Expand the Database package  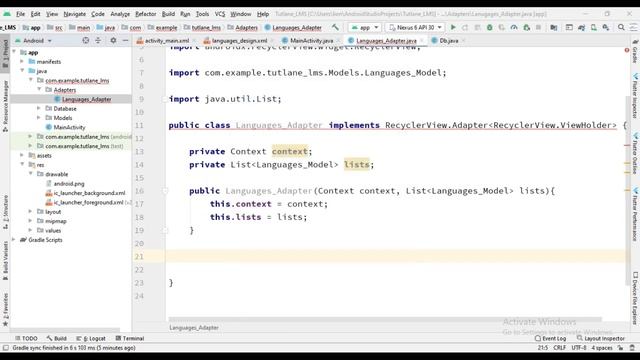click(39, 109)
